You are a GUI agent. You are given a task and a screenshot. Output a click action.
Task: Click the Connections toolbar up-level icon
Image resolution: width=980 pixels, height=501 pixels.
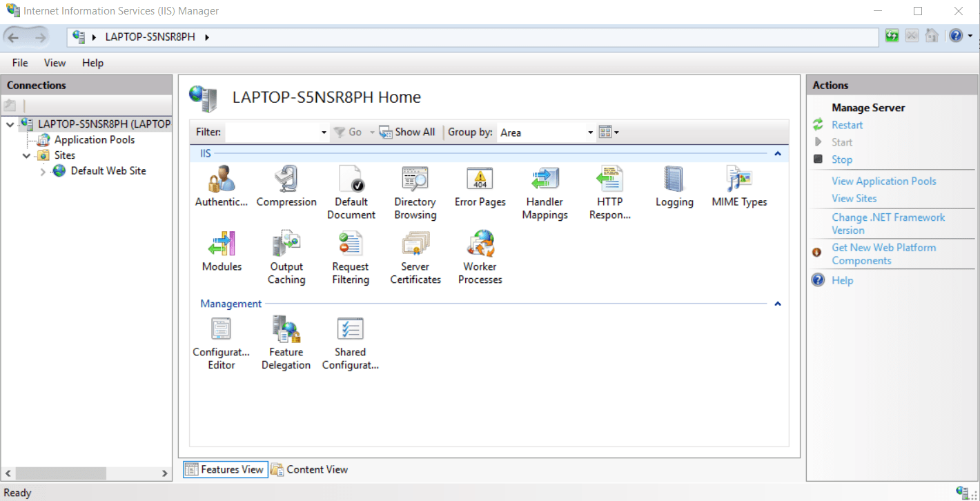(x=10, y=106)
